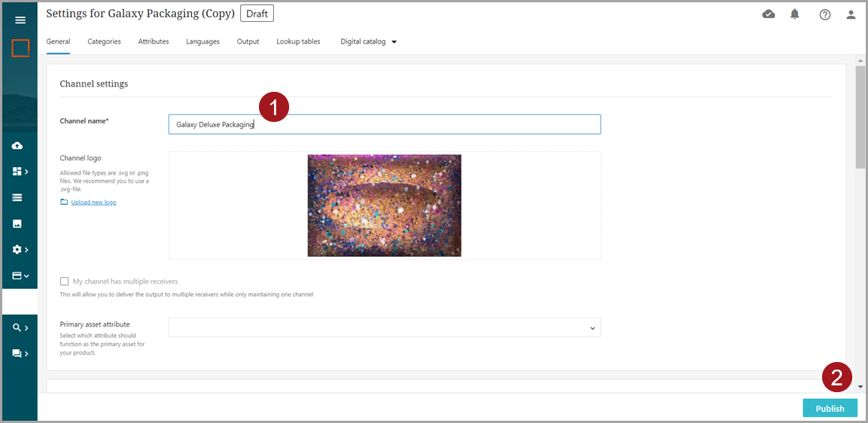Click the orange square logo in sidebar
The image size is (868, 423).
20,48
